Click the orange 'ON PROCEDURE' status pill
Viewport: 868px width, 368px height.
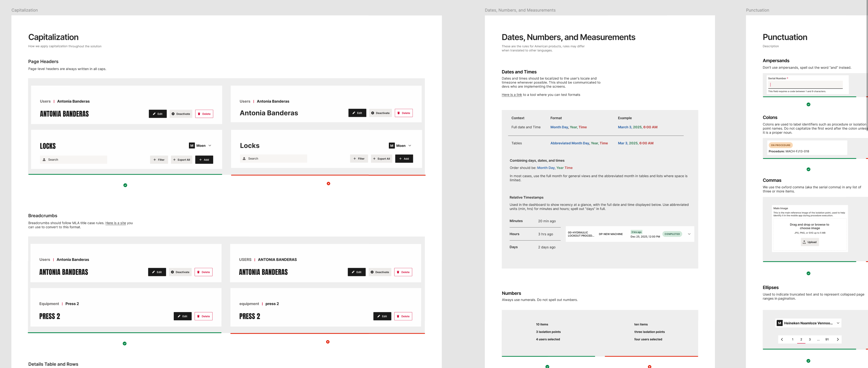[780, 145]
